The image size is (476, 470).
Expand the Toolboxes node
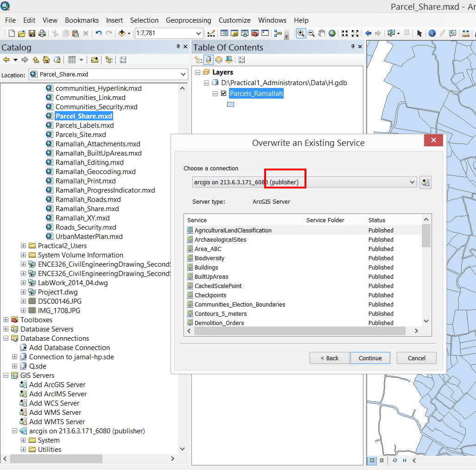pos(6,320)
